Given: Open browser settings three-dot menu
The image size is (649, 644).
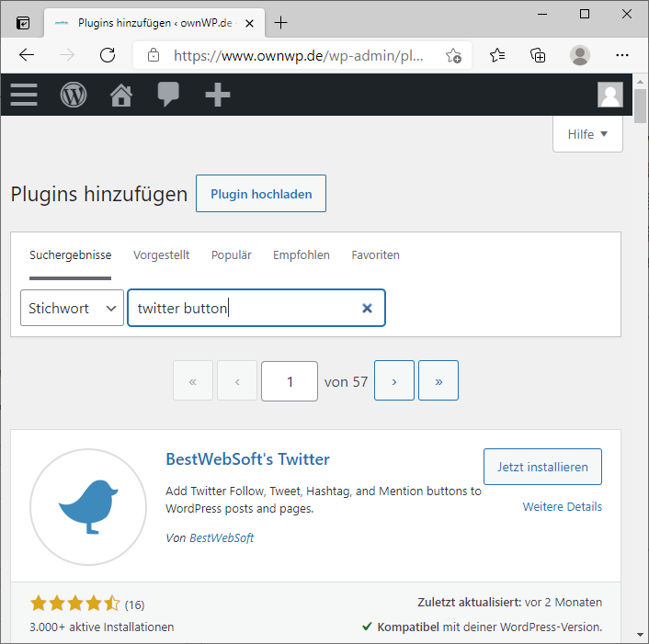Looking at the screenshot, I should 622,55.
